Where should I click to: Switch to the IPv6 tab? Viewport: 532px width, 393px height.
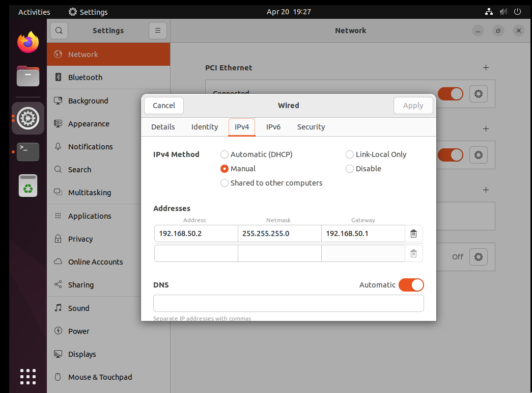(273, 127)
